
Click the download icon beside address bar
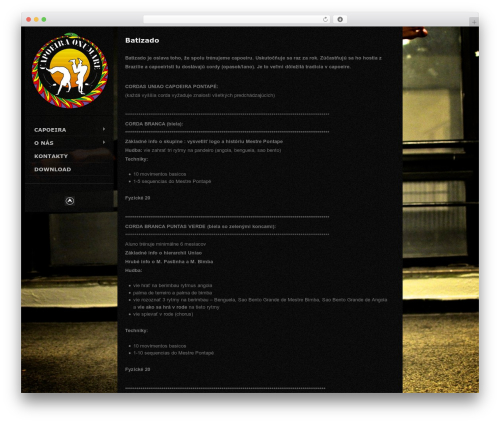(x=340, y=19)
